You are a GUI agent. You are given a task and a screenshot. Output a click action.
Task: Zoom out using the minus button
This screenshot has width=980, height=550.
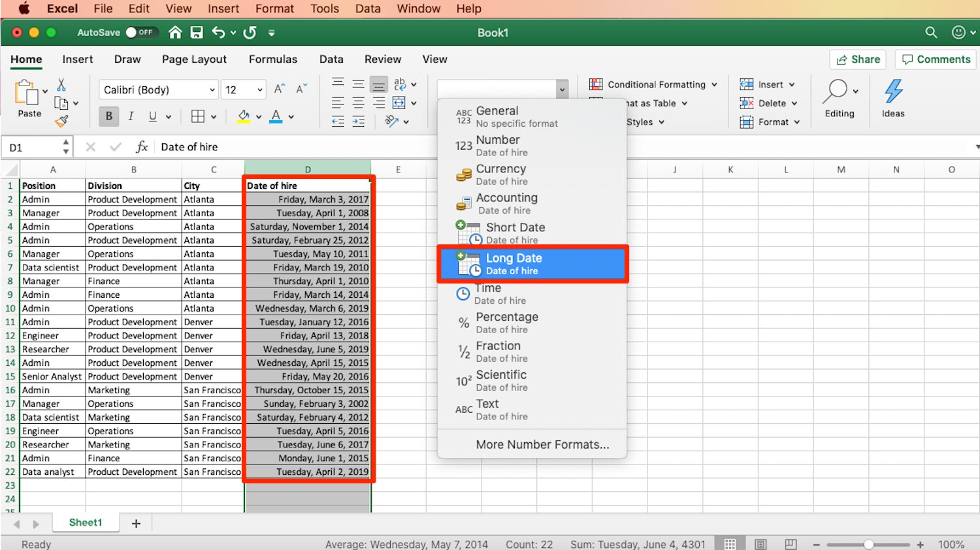816,544
